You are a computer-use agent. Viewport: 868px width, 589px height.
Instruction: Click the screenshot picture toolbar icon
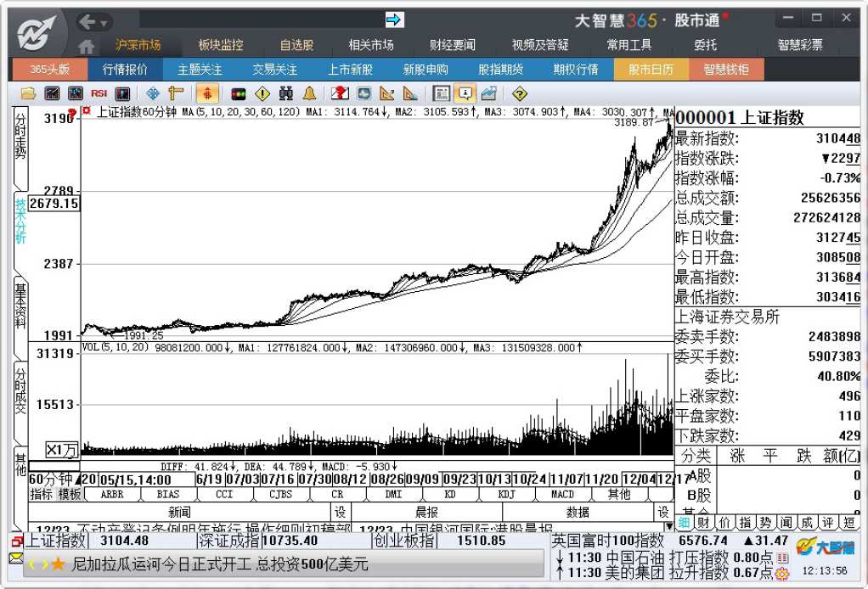coord(364,93)
